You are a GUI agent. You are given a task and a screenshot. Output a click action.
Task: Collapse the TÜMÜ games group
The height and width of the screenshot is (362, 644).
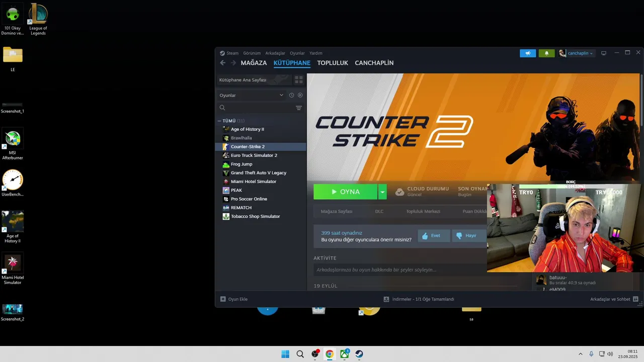tap(219, 121)
